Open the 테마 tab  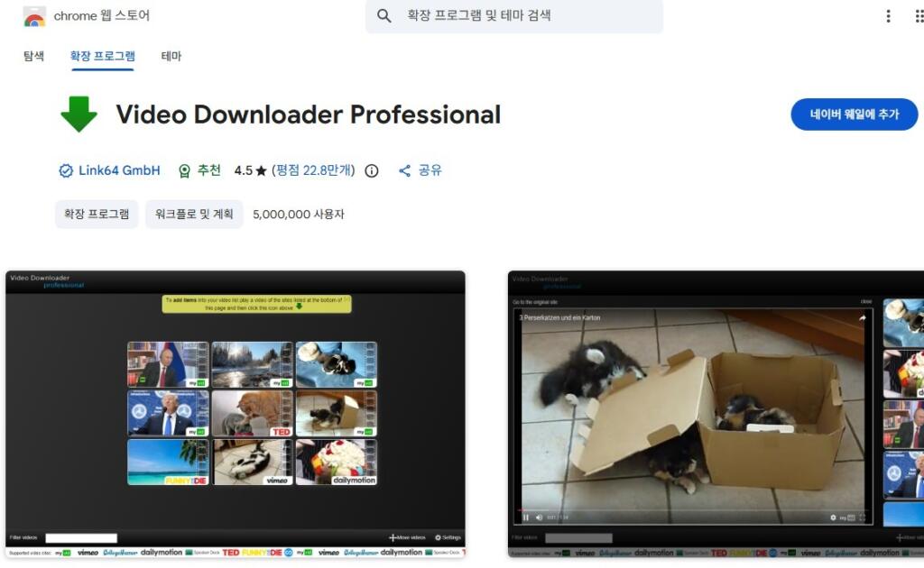tap(171, 56)
